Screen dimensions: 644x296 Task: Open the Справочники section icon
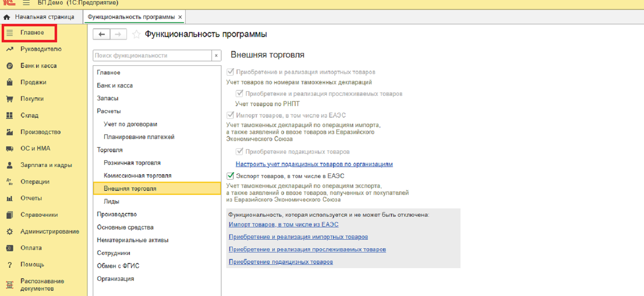click(x=10, y=215)
